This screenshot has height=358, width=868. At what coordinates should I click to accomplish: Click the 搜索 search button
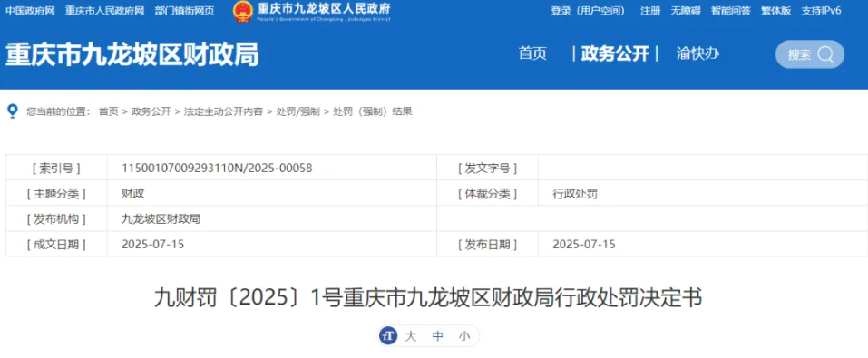tap(809, 54)
